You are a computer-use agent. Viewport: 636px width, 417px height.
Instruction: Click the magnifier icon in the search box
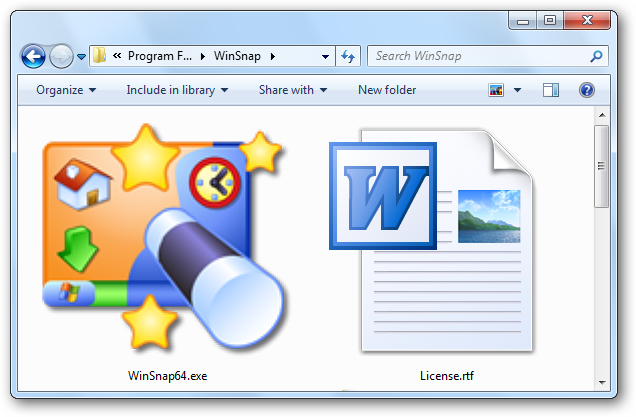pyautogui.click(x=596, y=57)
